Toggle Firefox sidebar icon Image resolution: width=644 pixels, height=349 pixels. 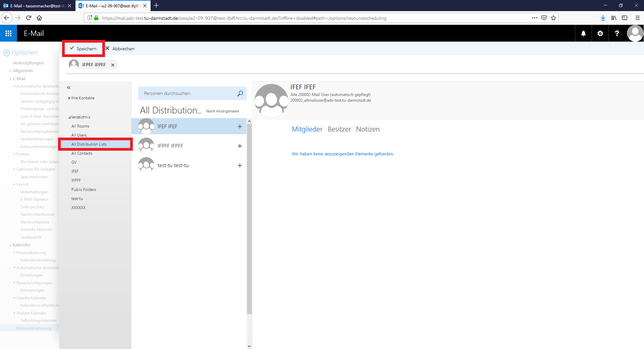coord(625,18)
